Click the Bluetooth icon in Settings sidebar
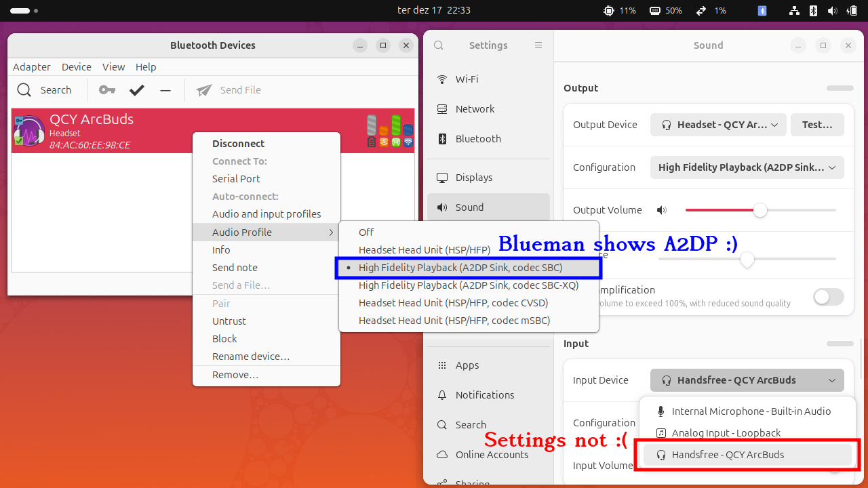This screenshot has width=868, height=488. click(442, 139)
